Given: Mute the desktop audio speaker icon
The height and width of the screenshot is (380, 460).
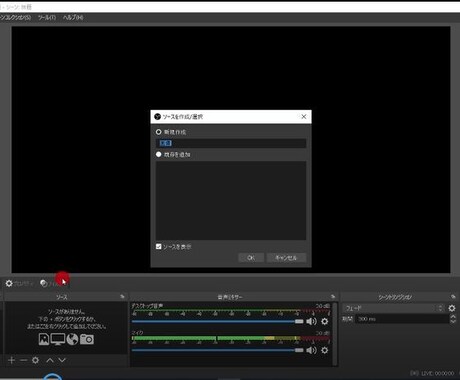Looking at the screenshot, I should pos(311,321).
